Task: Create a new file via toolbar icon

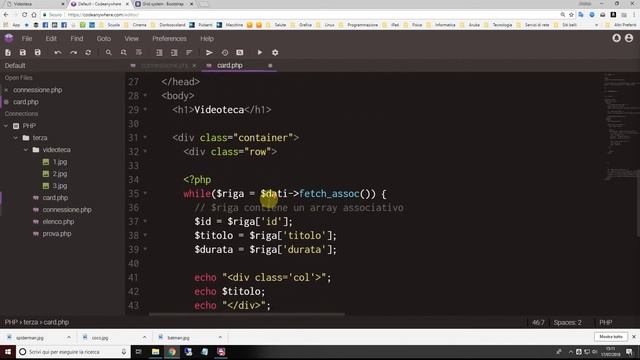Action: [8, 53]
